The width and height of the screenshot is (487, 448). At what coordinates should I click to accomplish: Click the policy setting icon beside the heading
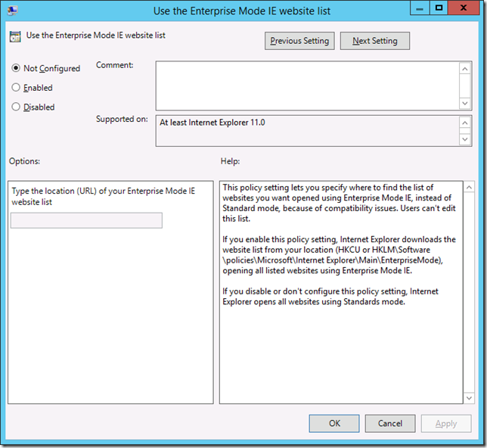(15, 36)
